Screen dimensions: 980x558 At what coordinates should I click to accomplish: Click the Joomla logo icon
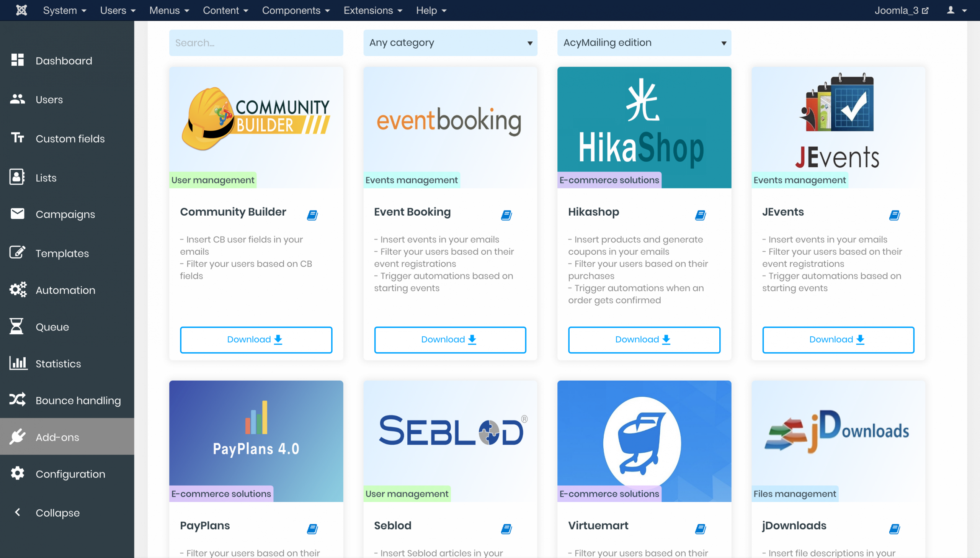click(21, 10)
